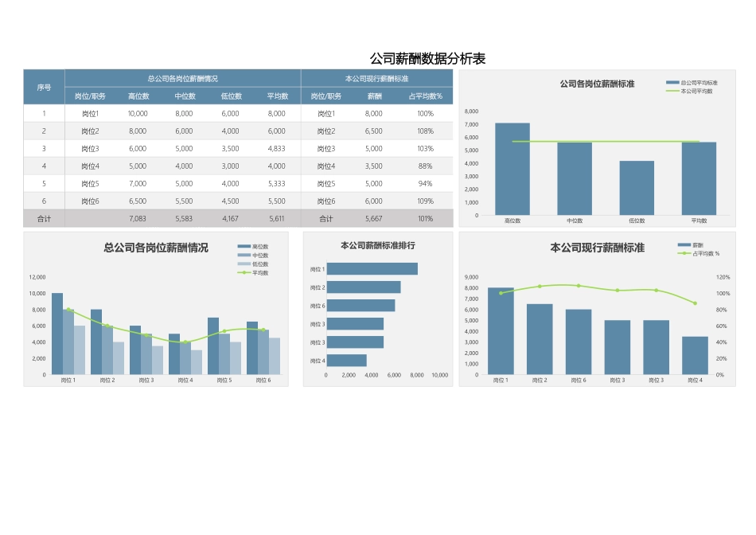Click the 平均数 green line legend icon
This screenshot has height=535, width=756.
click(x=244, y=273)
